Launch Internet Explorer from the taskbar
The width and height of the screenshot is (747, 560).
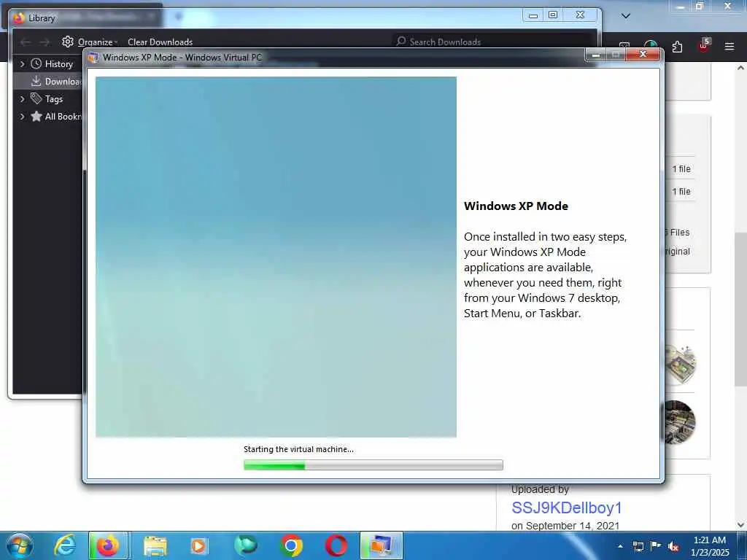click(x=65, y=545)
